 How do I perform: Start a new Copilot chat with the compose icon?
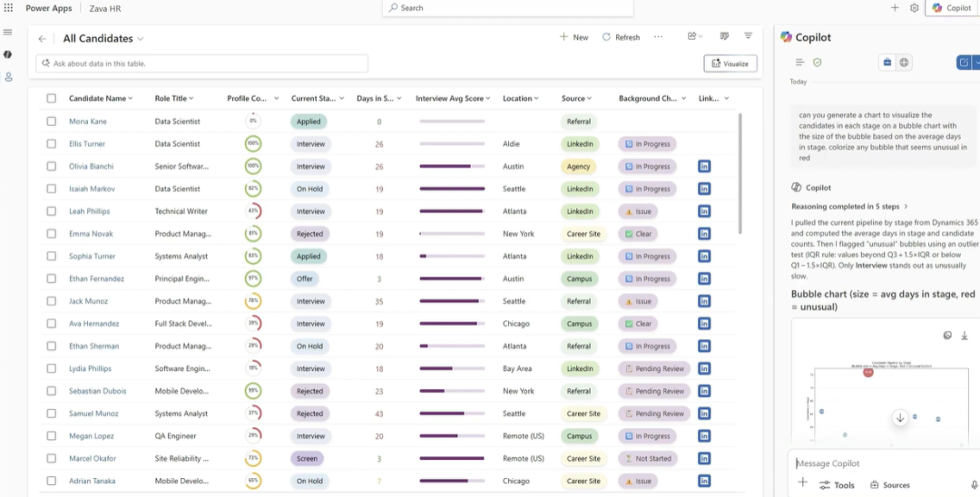(x=964, y=63)
